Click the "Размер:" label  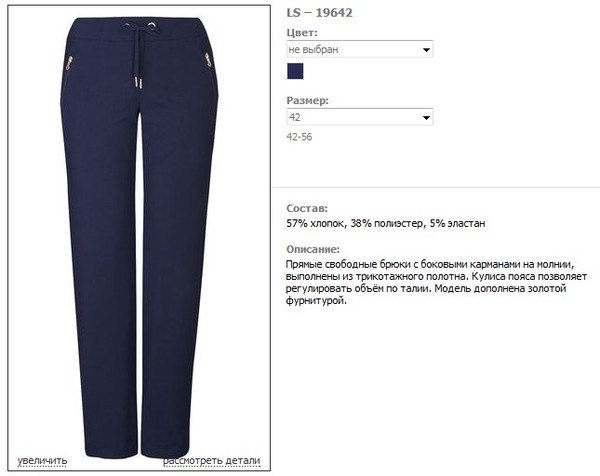click(x=308, y=101)
